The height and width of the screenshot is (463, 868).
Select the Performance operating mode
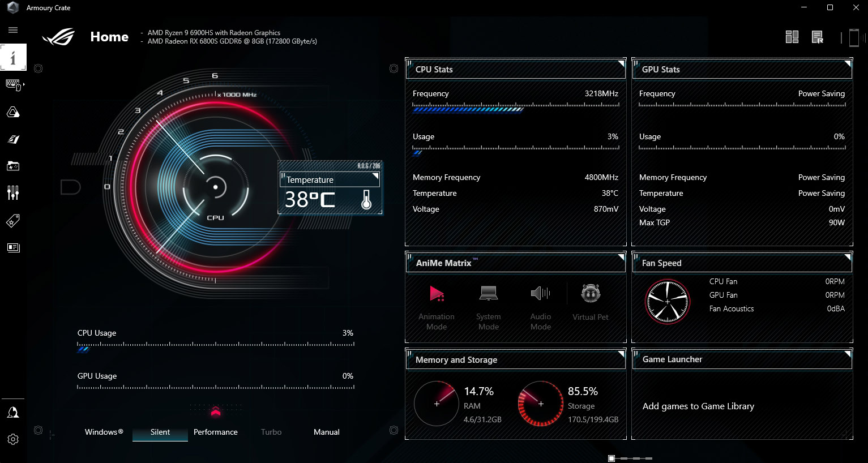point(216,432)
